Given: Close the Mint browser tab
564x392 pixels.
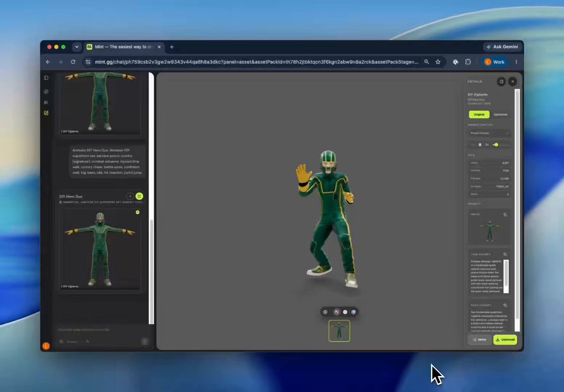Looking at the screenshot, I should [x=159, y=47].
